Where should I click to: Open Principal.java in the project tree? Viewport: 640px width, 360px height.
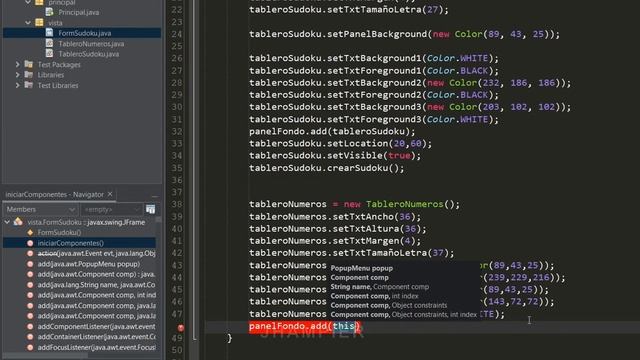78,12
